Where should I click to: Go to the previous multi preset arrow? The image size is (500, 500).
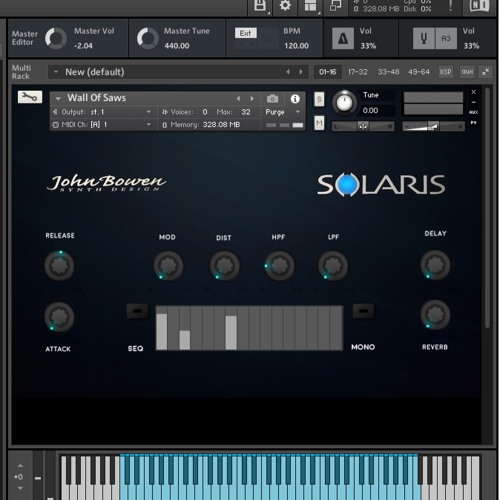pos(288,72)
